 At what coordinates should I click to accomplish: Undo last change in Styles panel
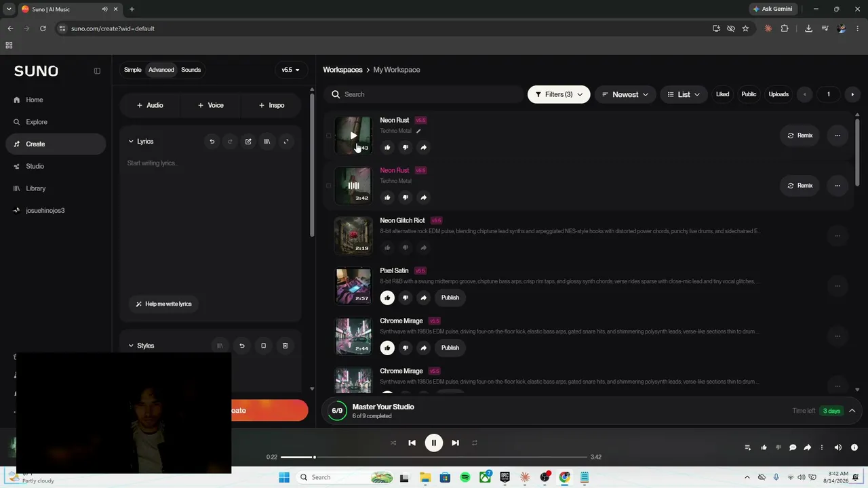pos(242,346)
